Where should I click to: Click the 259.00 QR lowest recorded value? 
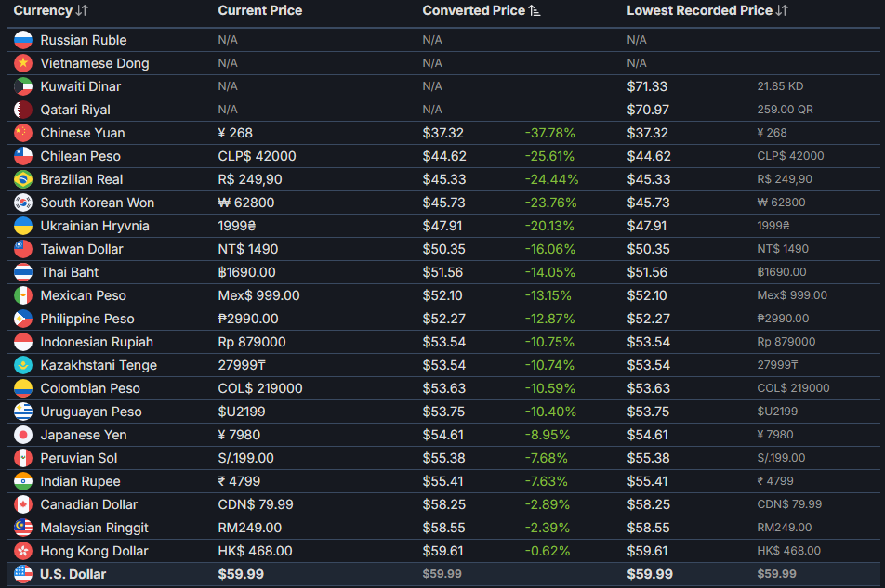coord(786,110)
